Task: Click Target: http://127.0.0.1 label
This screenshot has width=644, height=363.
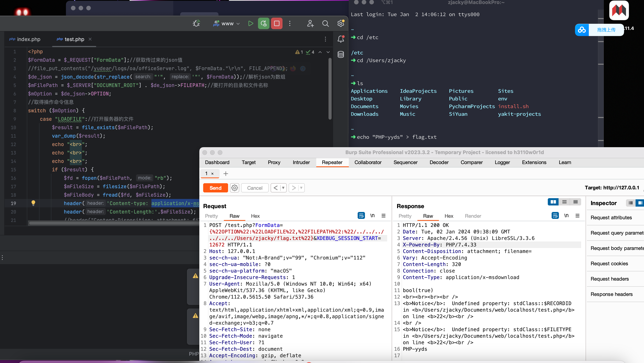Action: 612,187
